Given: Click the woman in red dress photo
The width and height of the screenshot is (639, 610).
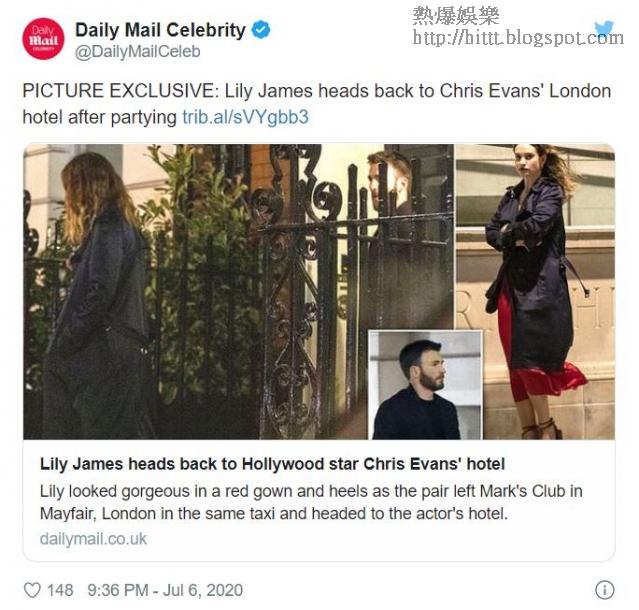Looking at the screenshot, I should click(535, 291).
